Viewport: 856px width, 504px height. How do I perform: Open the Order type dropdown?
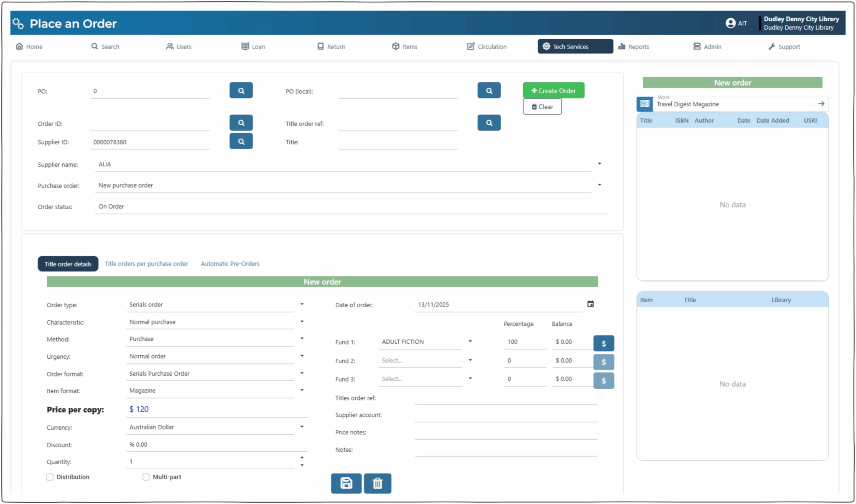click(x=302, y=304)
